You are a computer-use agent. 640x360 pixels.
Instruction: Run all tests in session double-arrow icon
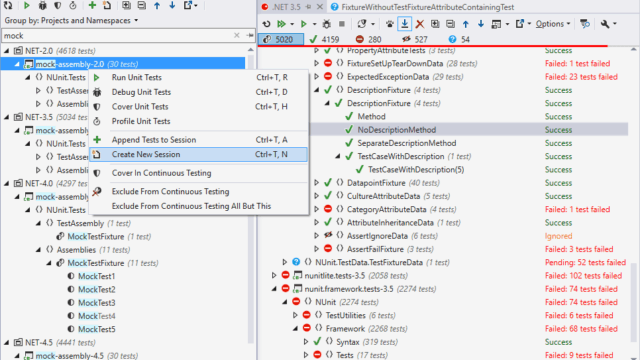click(x=281, y=24)
